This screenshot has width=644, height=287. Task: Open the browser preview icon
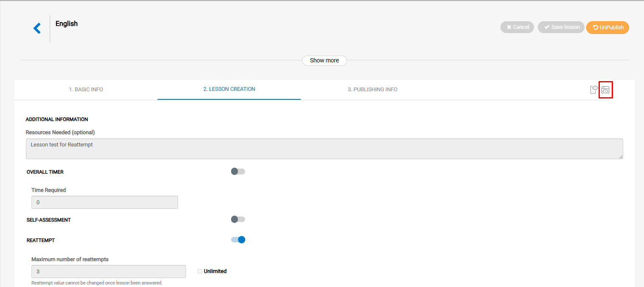(x=605, y=90)
